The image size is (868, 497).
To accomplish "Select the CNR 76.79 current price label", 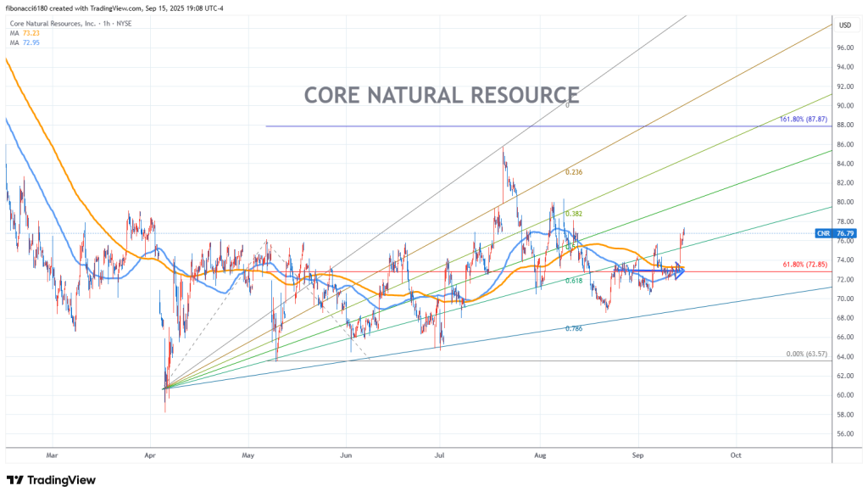I will pos(835,233).
